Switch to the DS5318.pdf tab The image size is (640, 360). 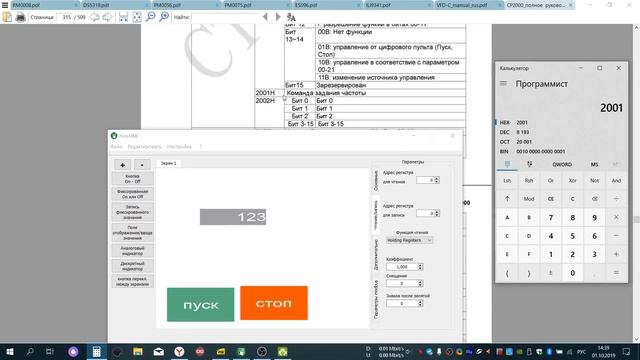pos(115,5)
